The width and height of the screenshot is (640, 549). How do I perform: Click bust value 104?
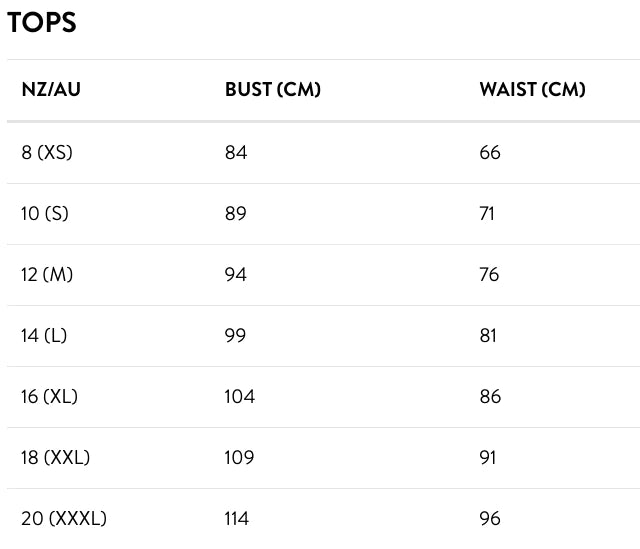click(240, 396)
